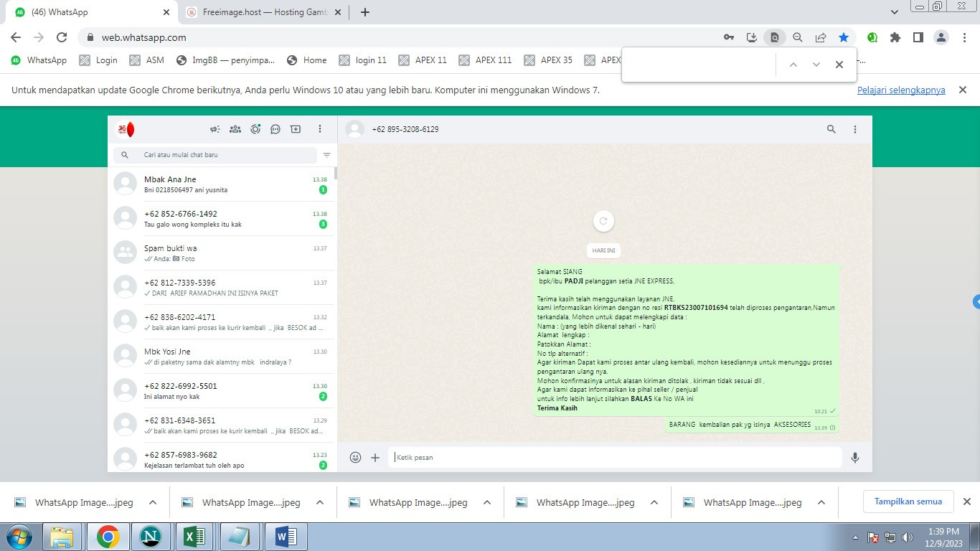Open the saved passwords key icon
The height and width of the screenshot is (551, 980).
[729, 37]
